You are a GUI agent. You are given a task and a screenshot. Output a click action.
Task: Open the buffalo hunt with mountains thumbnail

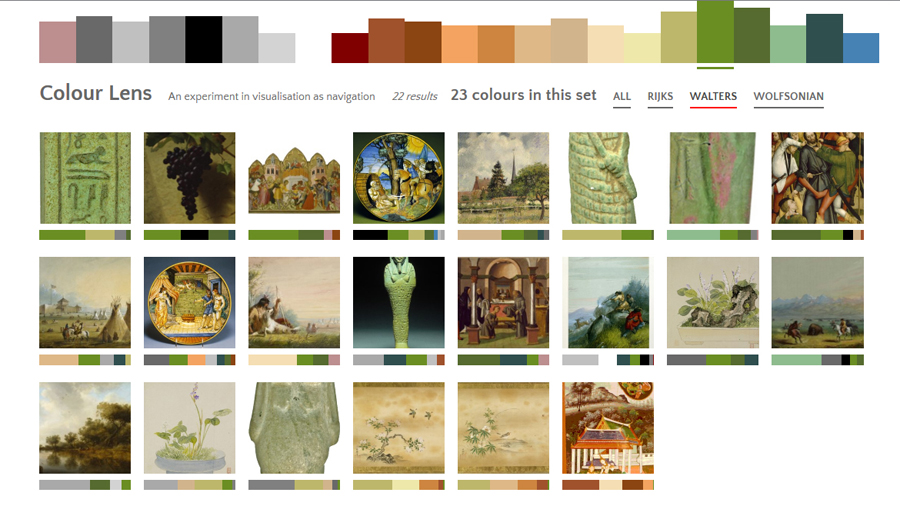pos(817,302)
